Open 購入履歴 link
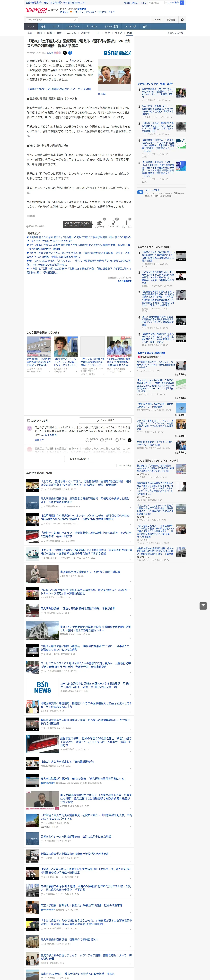The width and height of the screenshot is (210, 980). [x=171, y=20]
